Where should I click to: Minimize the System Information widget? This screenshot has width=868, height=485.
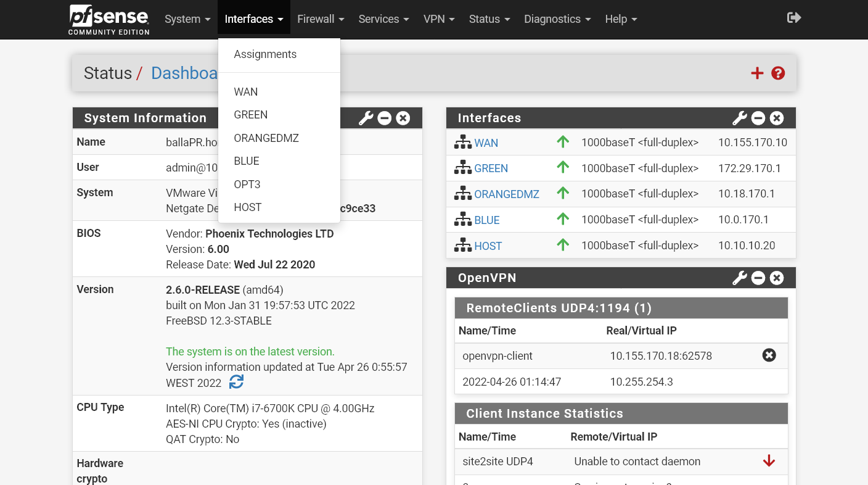pos(385,118)
